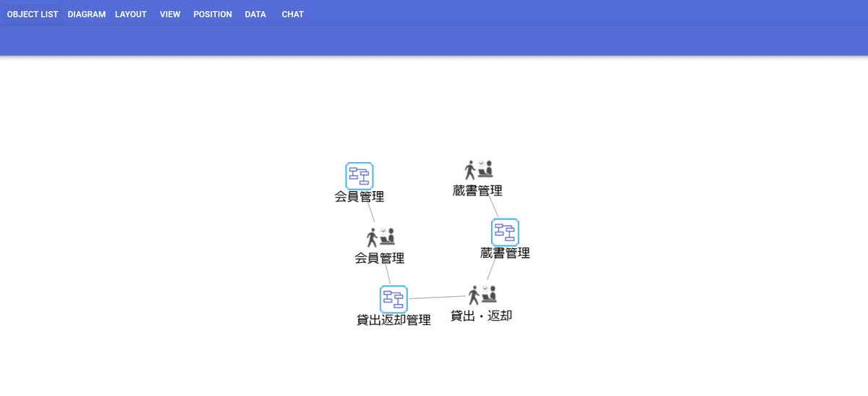Open the OBJECT LIST menu
Viewport: 868px width, 396px height.
tap(33, 14)
